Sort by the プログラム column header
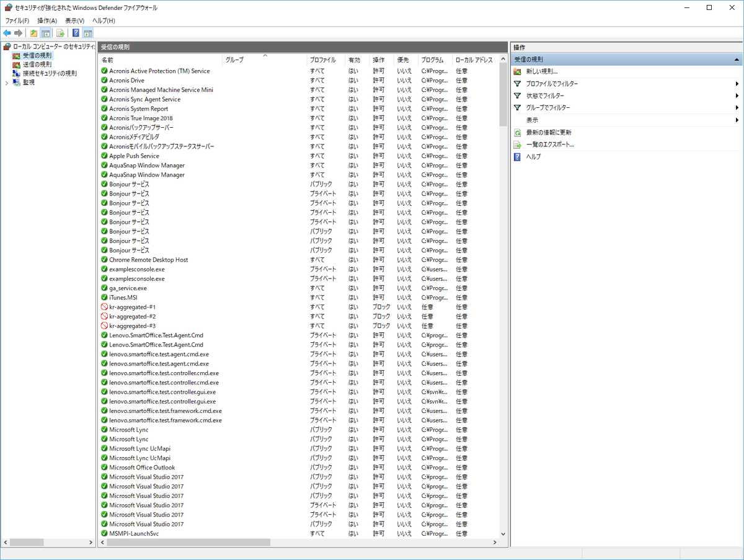The height and width of the screenshot is (560, 744). click(x=435, y=60)
